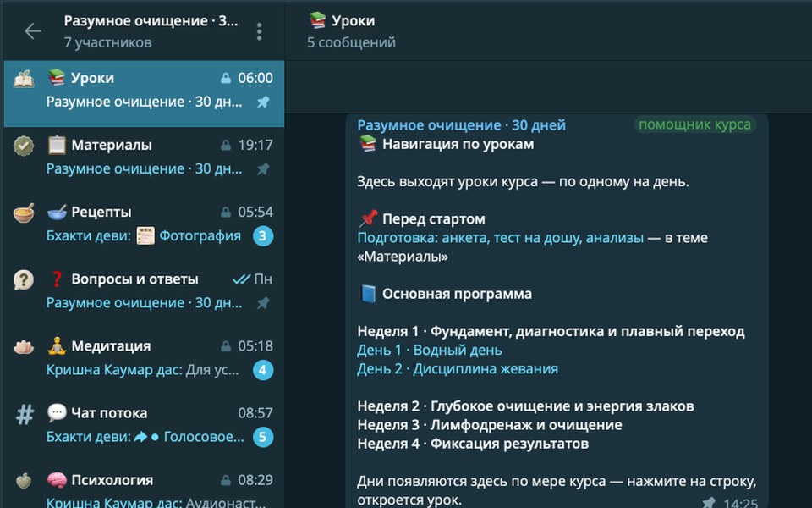Click the open-book avatar of Уроки topic
The width and height of the screenshot is (812, 508).
(24, 80)
